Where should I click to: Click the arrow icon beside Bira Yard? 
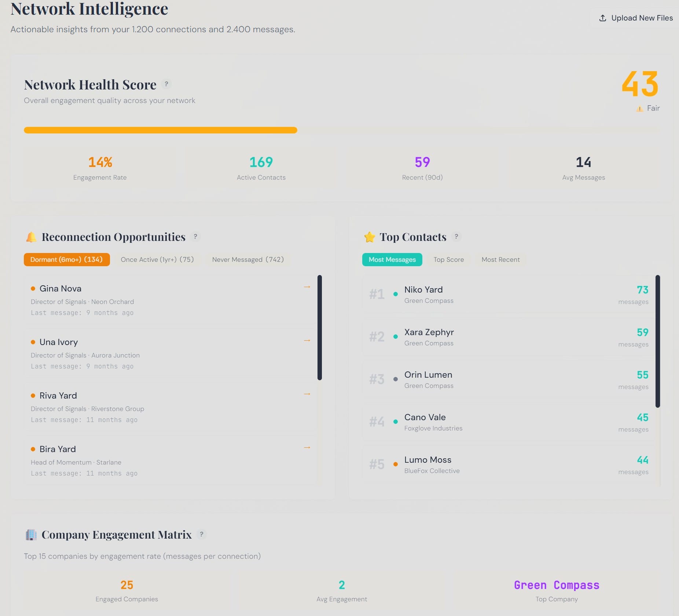point(307,447)
